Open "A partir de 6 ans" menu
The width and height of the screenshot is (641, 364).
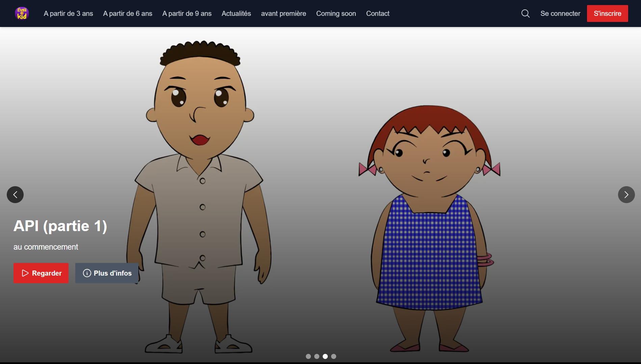128,13
